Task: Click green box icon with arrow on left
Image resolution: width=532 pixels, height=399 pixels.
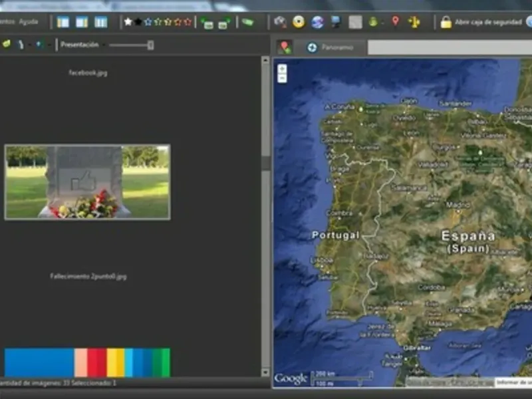Action: coord(207,23)
